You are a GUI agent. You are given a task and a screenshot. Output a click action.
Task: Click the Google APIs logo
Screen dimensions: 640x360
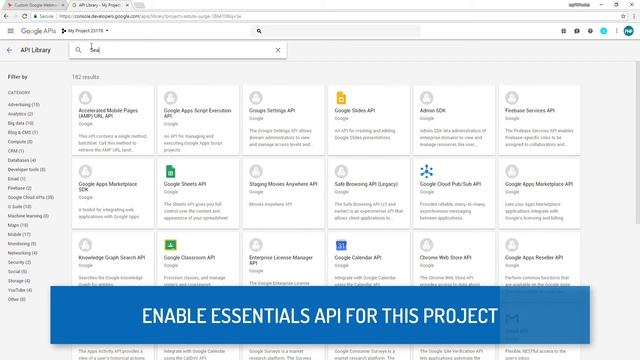38,31
